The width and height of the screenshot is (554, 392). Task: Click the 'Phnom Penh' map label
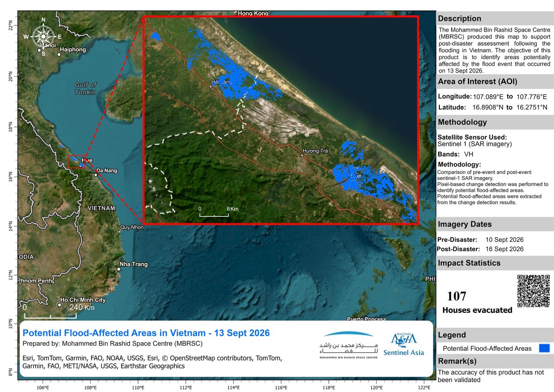tap(36, 281)
